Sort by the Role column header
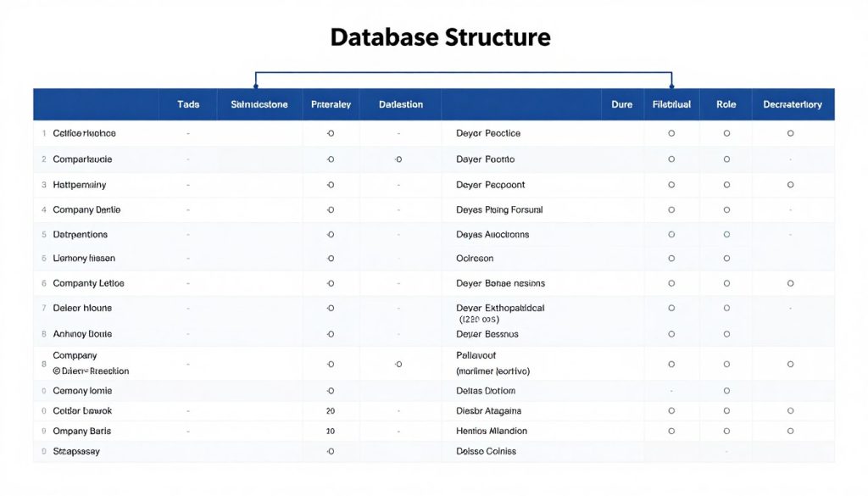This screenshot has height=496, width=868. 726,104
